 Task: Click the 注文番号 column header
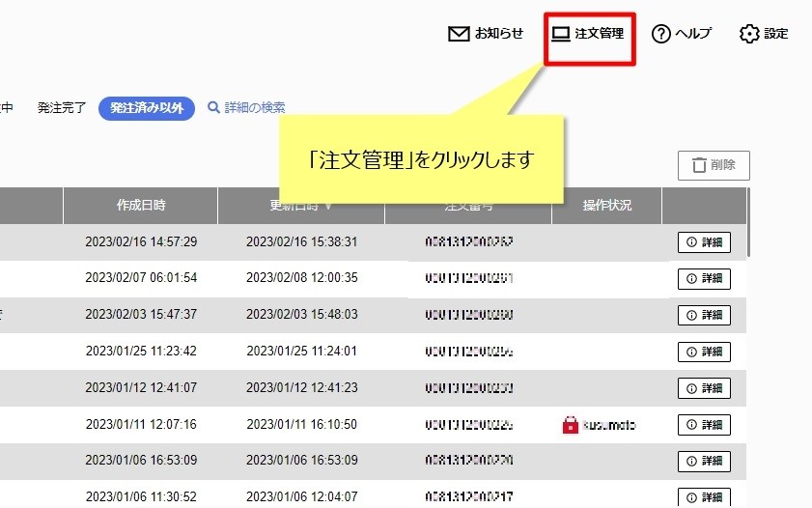click(468, 206)
